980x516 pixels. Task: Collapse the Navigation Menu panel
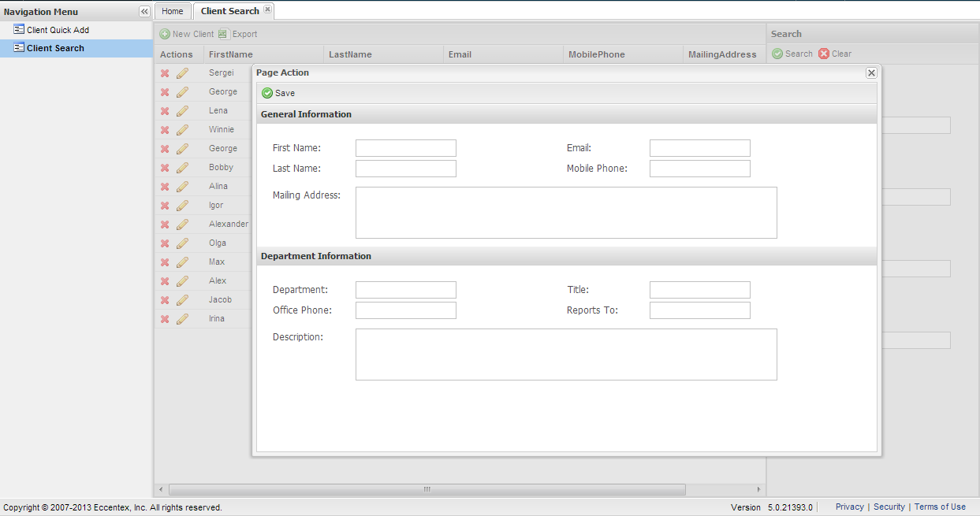pyautogui.click(x=144, y=12)
